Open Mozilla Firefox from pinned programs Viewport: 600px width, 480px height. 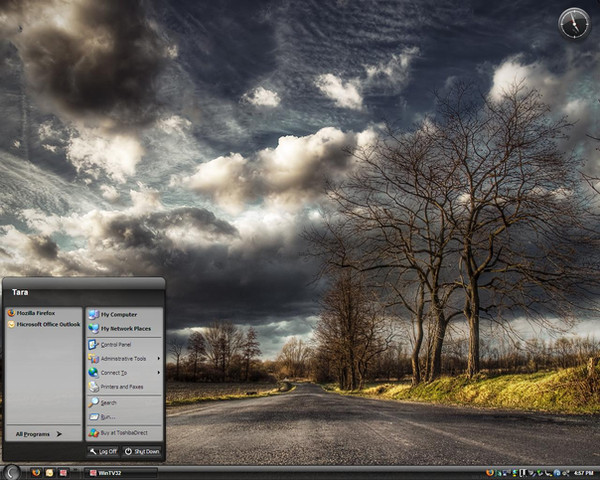[44, 313]
